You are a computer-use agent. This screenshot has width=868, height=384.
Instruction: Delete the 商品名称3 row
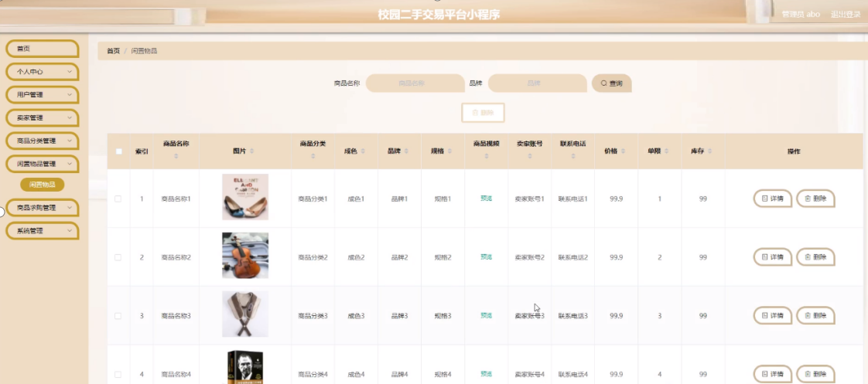[x=815, y=315]
